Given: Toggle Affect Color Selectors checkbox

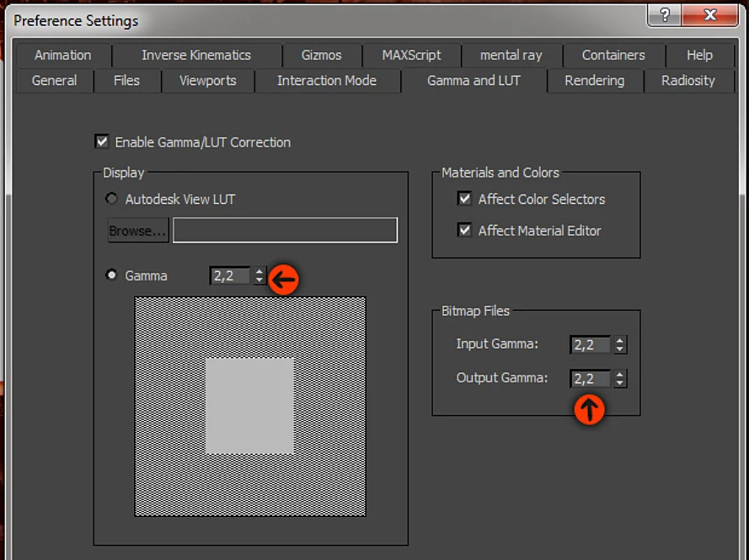Looking at the screenshot, I should (x=464, y=199).
